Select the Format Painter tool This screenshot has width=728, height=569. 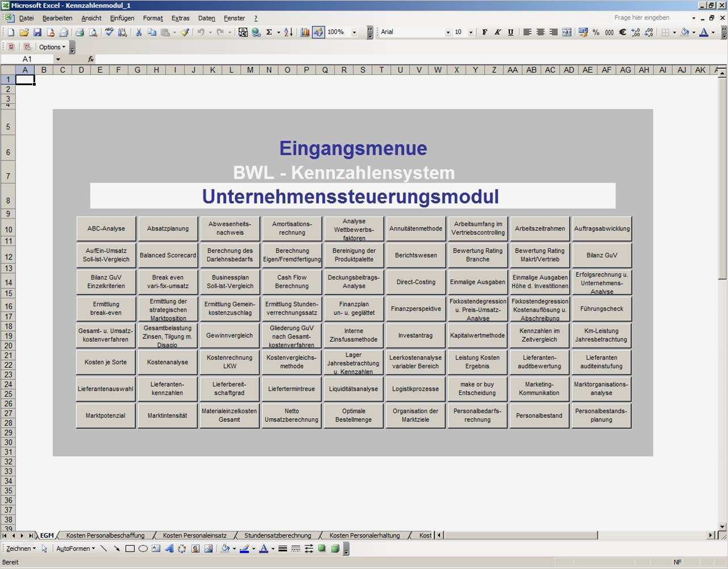point(186,32)
